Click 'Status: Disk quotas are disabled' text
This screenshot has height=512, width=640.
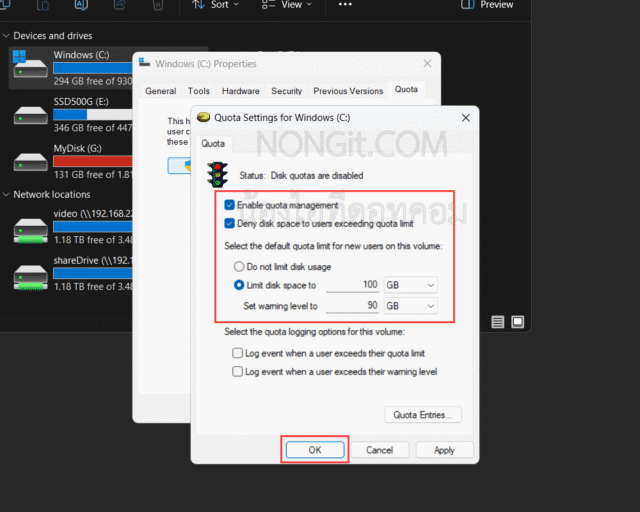[301, 176]
